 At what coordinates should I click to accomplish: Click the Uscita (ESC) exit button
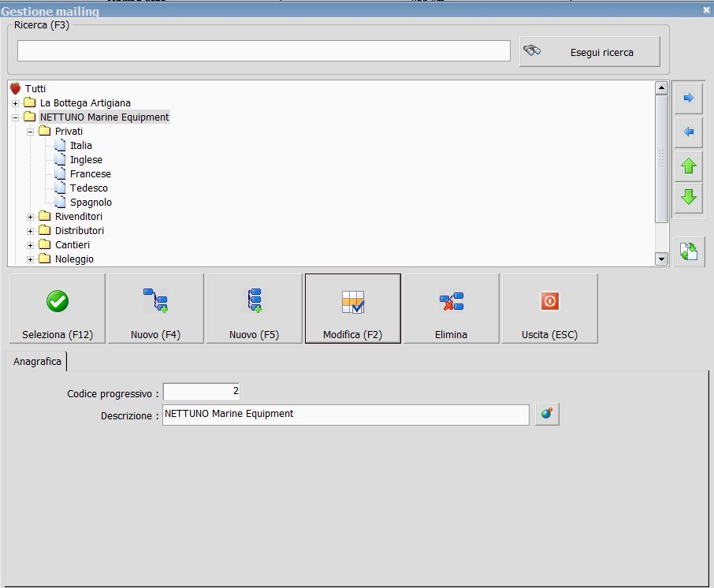point(549,308)
